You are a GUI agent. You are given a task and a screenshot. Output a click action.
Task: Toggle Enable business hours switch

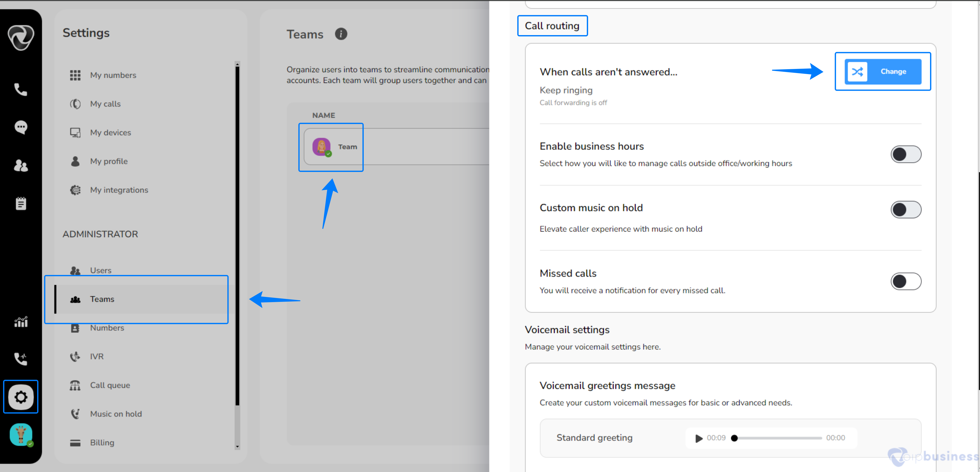(x=905, y=154)
